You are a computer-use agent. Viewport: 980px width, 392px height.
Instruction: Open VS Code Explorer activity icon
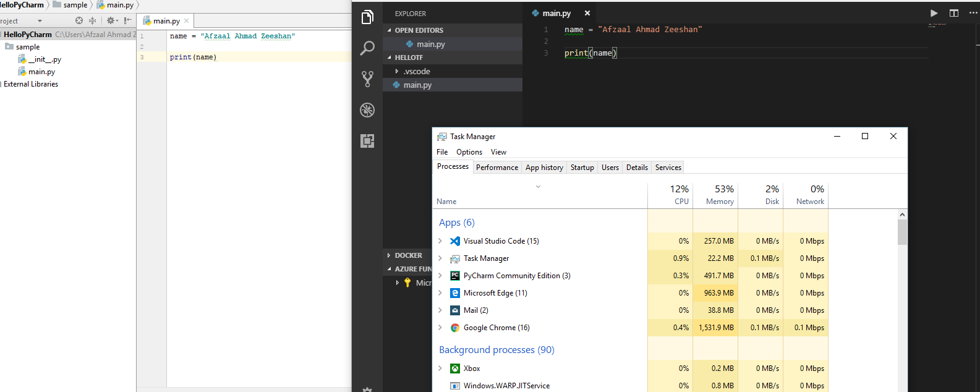coord(367,17)
